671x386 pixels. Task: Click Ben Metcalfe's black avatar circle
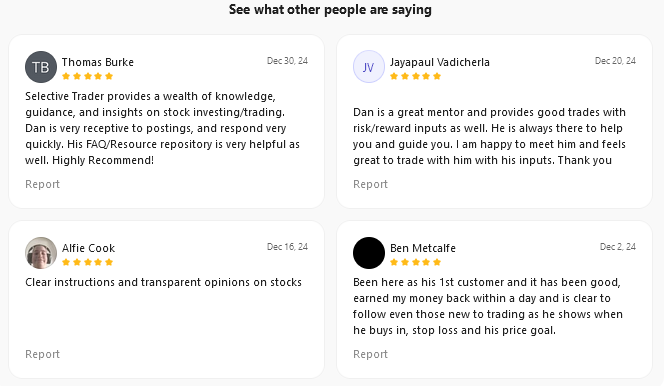coord(368,253)
